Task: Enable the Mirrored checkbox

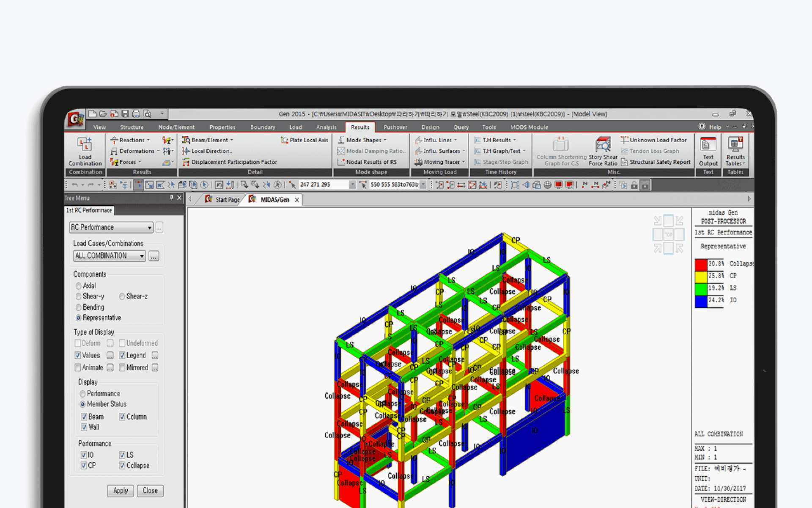Action: point(122,368)
